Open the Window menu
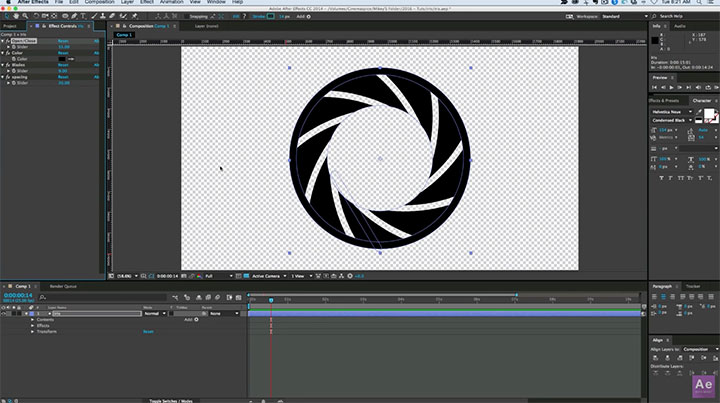 [x=216, y=2]
